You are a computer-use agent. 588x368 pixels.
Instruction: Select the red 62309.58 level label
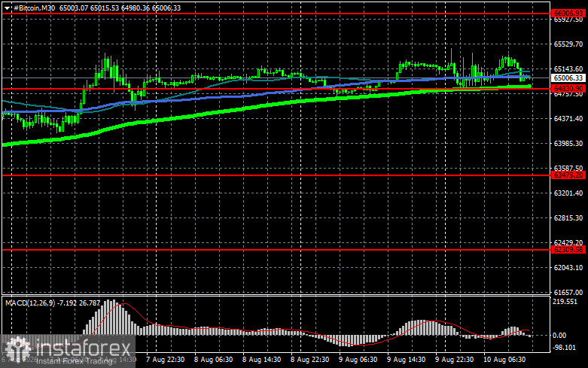click(x=568, y=249)
